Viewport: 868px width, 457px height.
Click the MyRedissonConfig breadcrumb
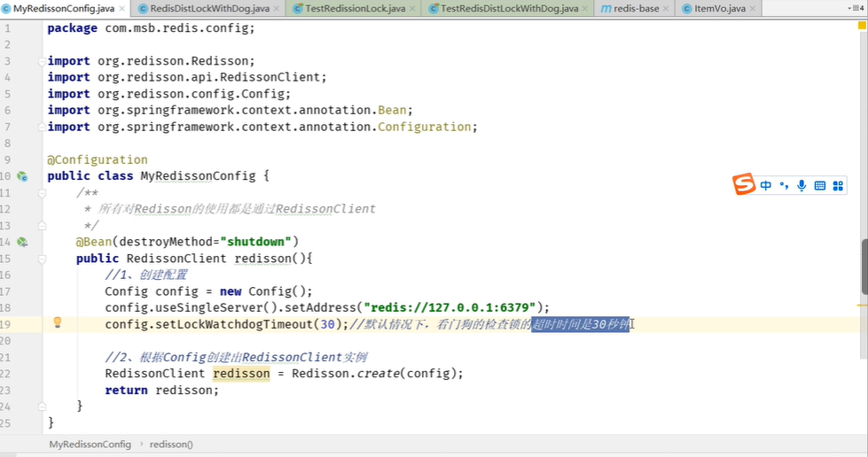point(90,445)
